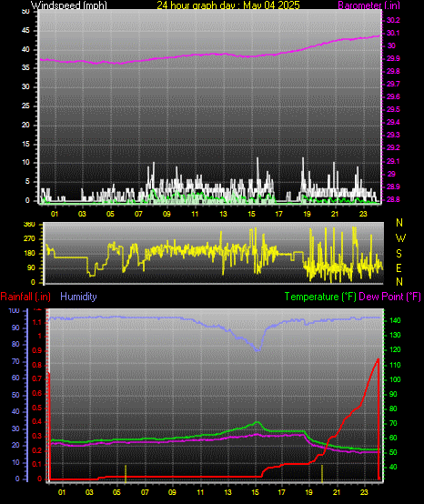
Task: Click the 130 temperature axis value
Action: point(395,335)
